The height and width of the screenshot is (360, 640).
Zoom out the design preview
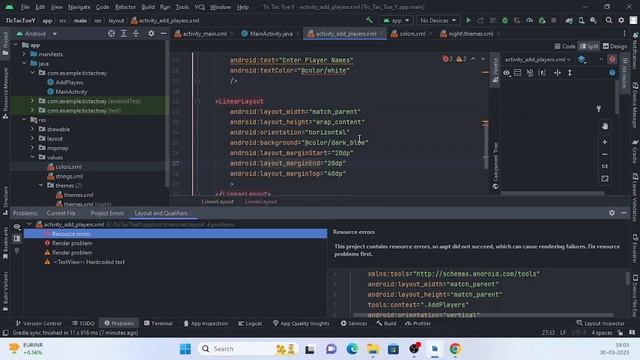(x=604, y=154)
